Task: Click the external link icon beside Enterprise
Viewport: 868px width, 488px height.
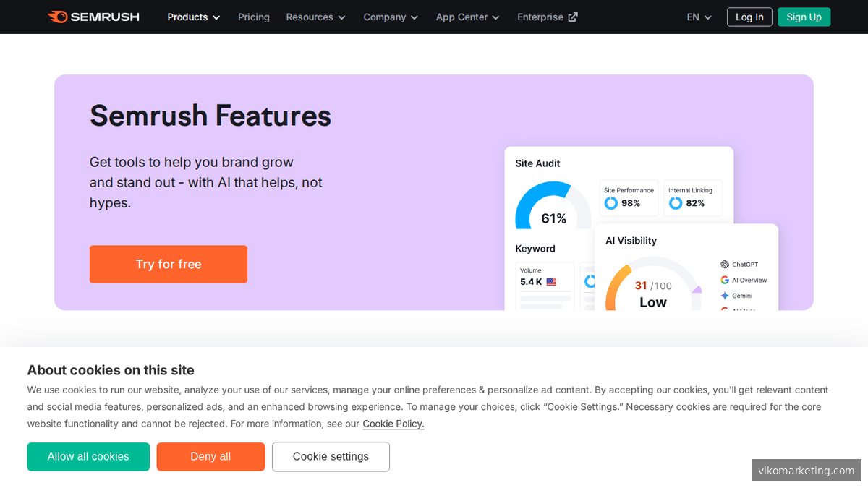Action: point(572,16)
